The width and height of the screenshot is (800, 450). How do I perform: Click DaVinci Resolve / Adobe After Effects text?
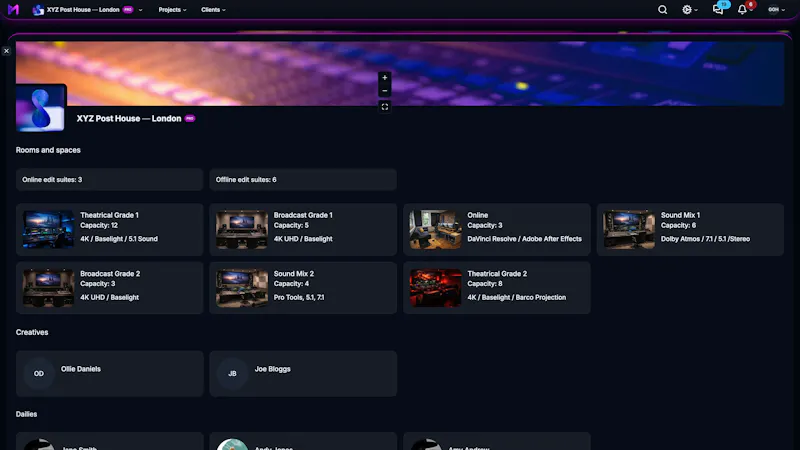[524, 239]
